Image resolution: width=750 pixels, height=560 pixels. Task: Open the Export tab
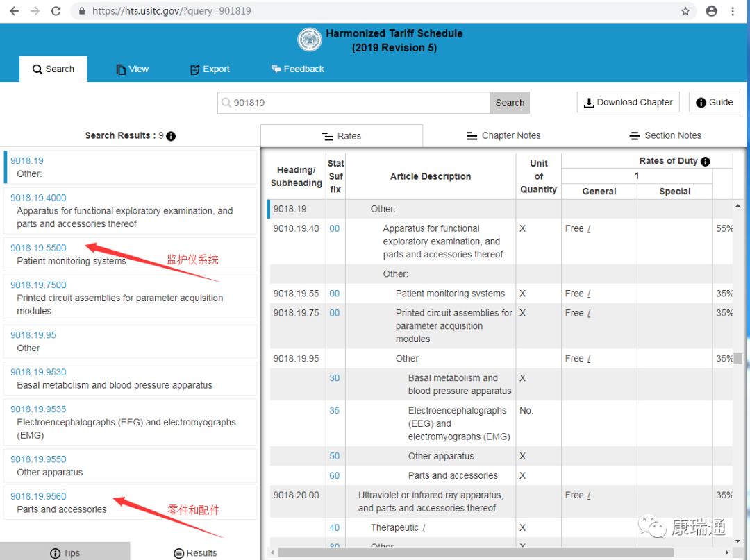click(x=210, y=69)
